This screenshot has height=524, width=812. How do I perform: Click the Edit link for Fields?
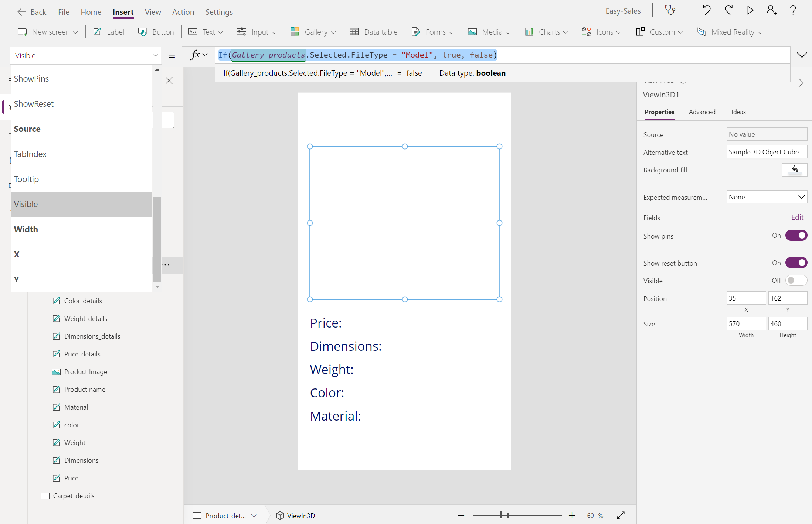pos(797,217)
